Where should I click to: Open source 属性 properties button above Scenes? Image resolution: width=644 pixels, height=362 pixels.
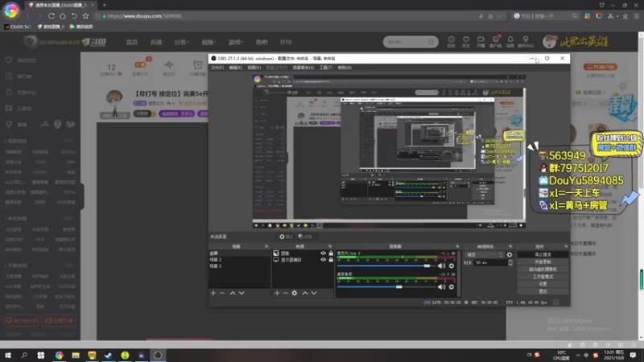click(x=286, y=237)
